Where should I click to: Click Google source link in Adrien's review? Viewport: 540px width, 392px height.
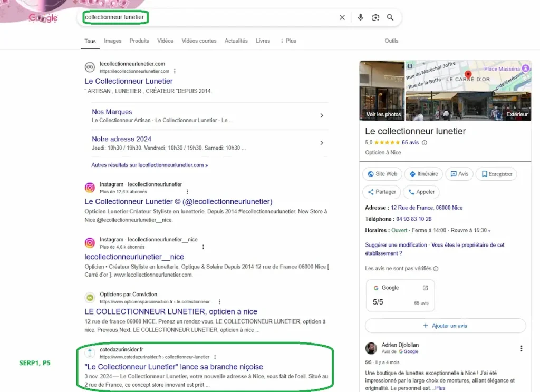coord(409,352)
